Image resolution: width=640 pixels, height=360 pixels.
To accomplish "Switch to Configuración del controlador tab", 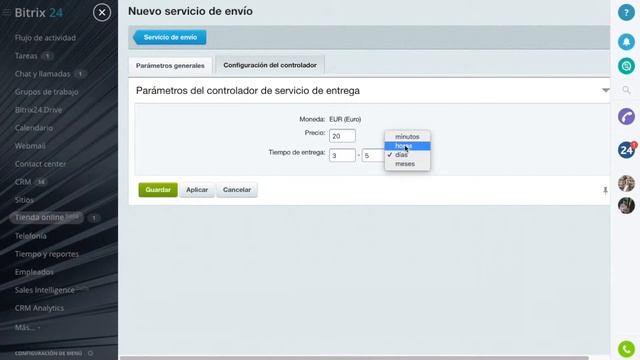I will [270, 65].
